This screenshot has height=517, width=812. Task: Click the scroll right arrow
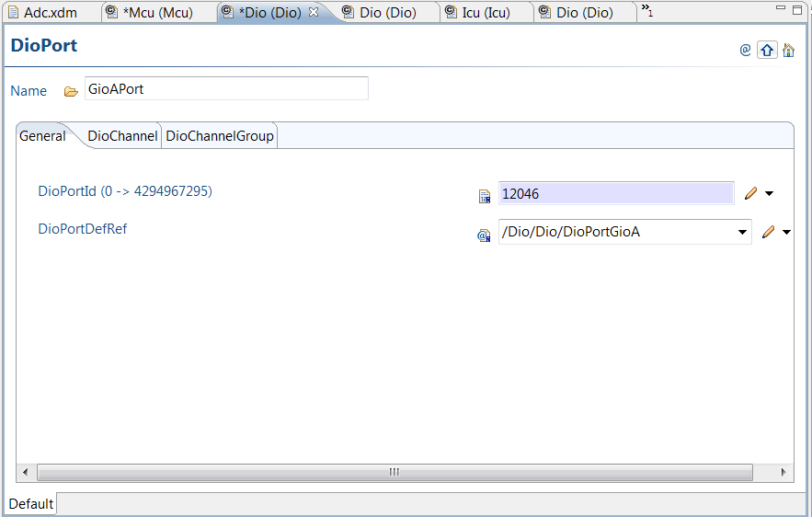click(783, 472)
